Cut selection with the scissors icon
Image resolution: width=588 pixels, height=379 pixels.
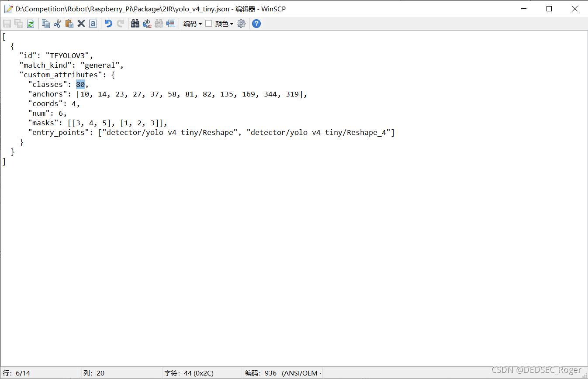(57, 24)
